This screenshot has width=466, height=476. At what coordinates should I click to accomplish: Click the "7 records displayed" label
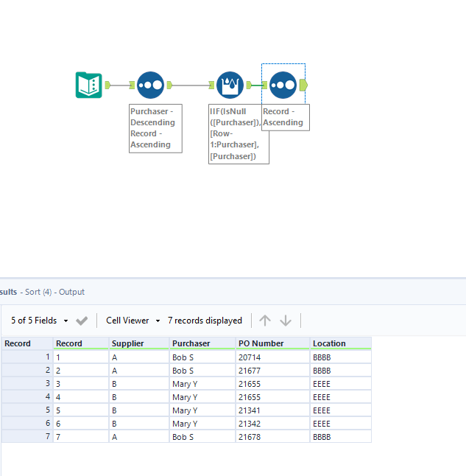(x=205, y=321)
